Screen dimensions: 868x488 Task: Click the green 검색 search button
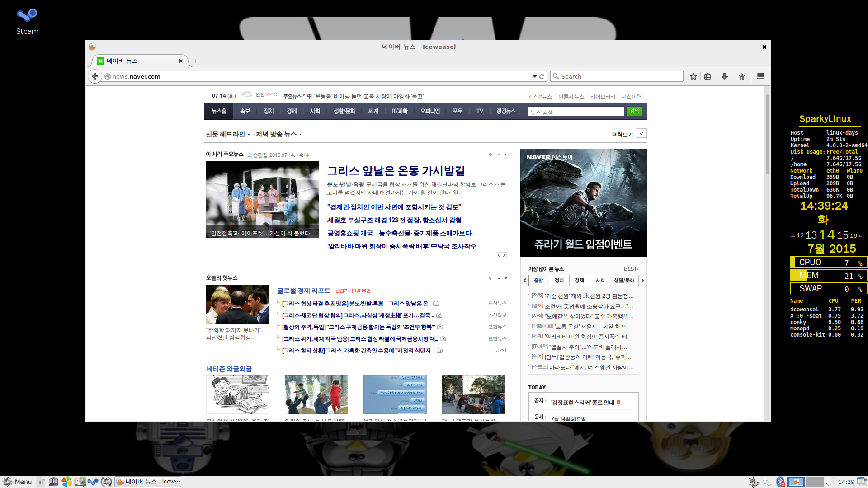coord(634,111)
